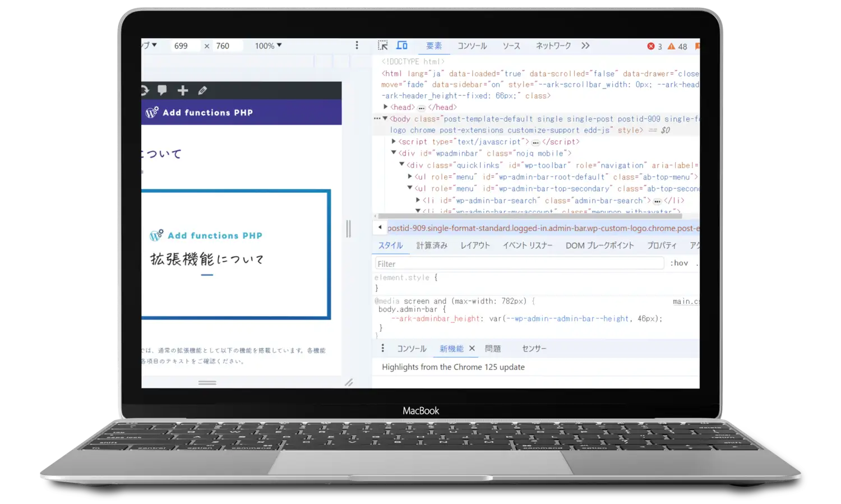Click the styles Filter input field
This screenshot has width=841, height=504.
(x=519, y=263)
